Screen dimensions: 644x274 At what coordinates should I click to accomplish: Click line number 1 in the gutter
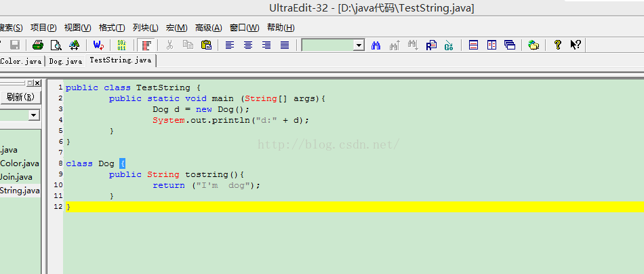pos(60,87)
